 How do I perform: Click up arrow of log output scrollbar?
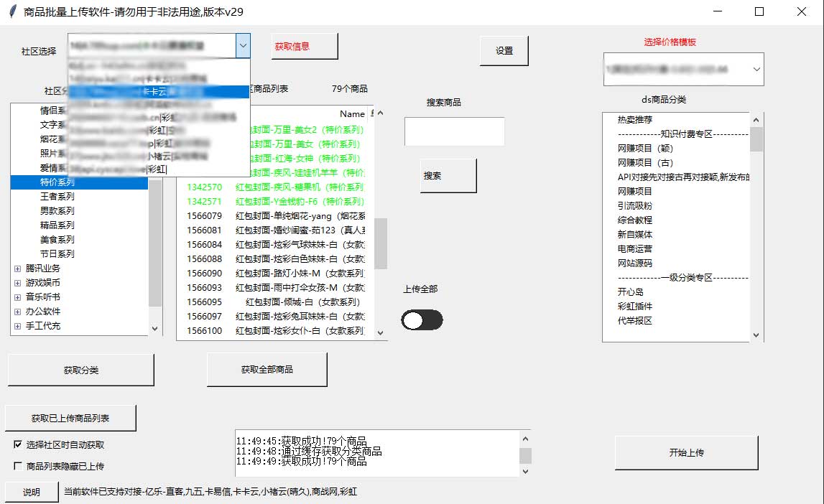tap(525, 439)
